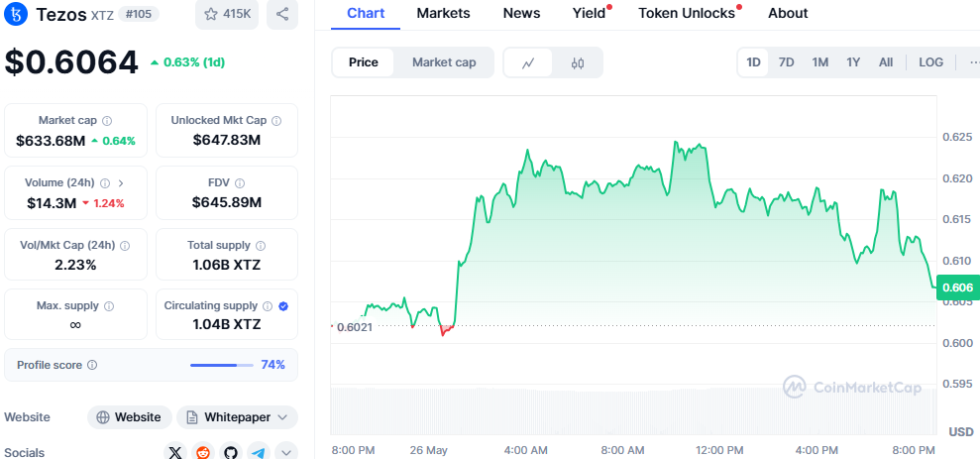This screenshot has height=459, width=980.
Task: Click info icon next to Vol/Mkt Cap (24h)
Action: click(x=125, y=246)
